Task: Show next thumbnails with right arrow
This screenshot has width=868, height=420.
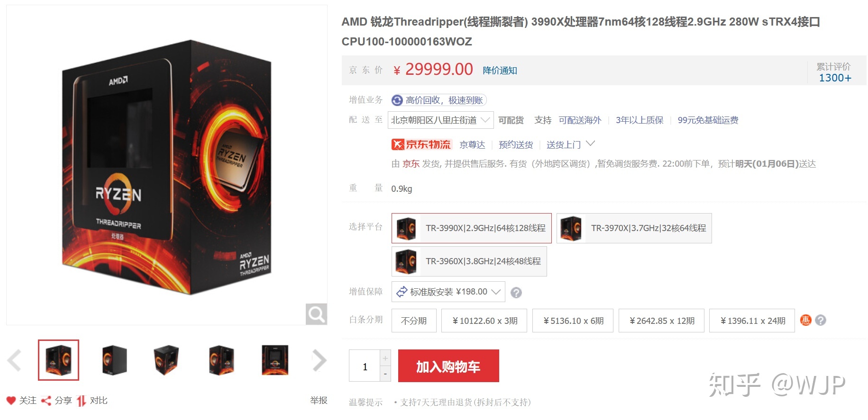Action: click(x=320, y=360)
